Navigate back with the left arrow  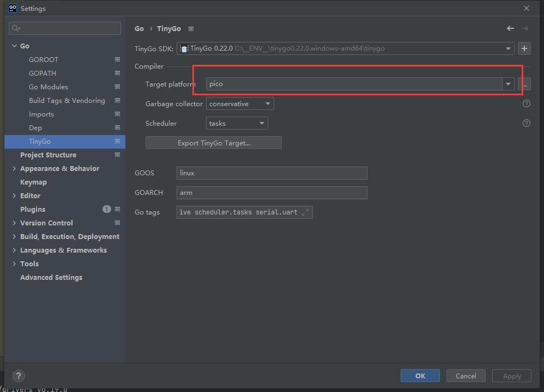tap(510, 28)
